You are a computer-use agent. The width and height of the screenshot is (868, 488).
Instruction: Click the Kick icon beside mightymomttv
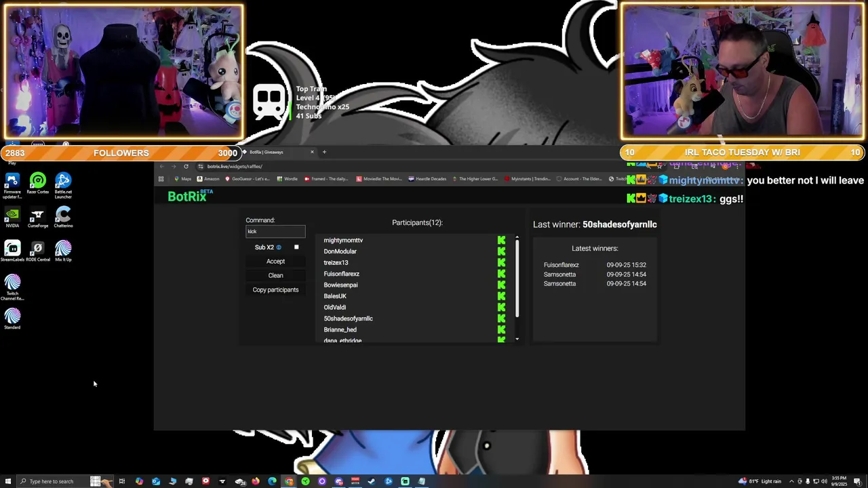(501, 240)
